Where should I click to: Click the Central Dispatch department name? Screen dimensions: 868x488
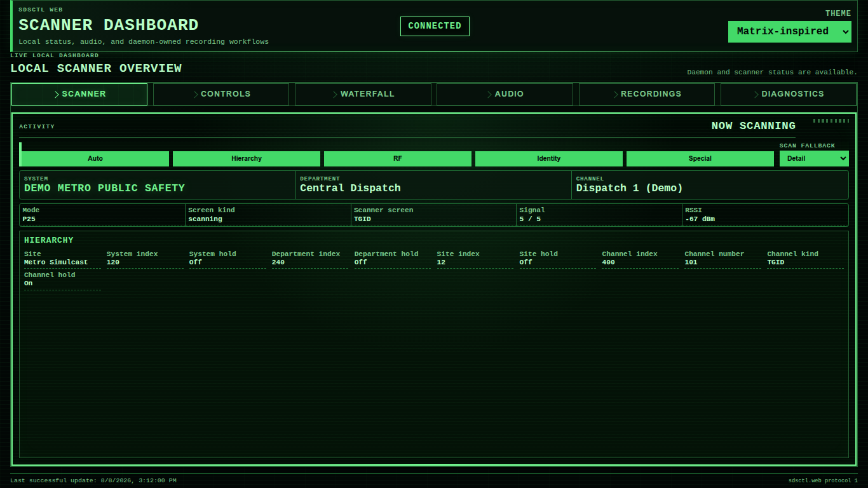click(x=350, y=188)
